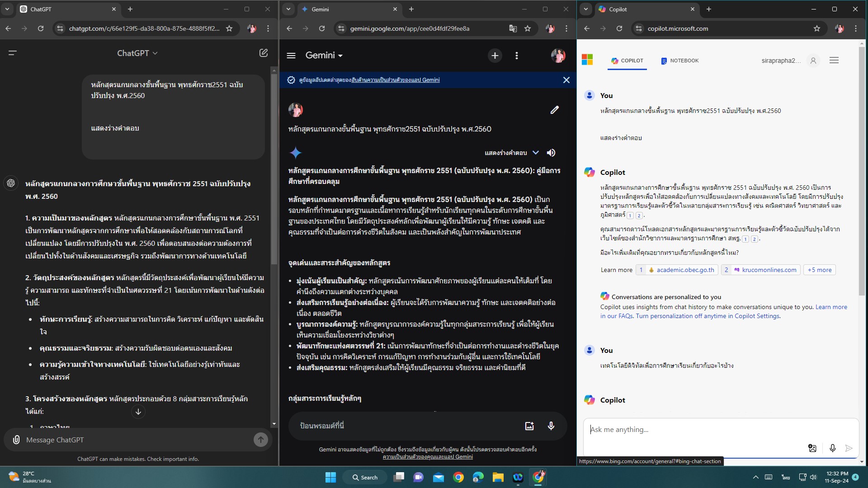Open the Gemini hamburger main menu
This screenshot has height=488, width=868.
pos(291,55)
